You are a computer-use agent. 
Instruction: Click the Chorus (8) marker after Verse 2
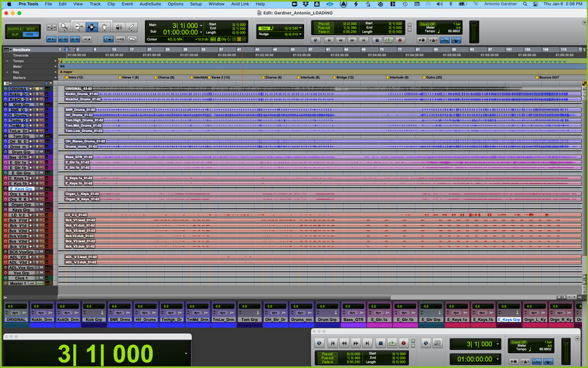point(273,77)
